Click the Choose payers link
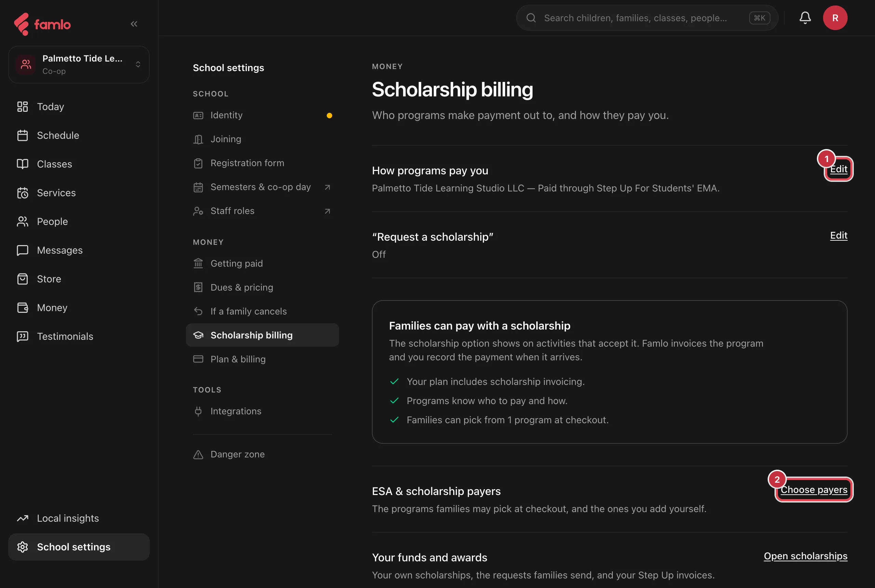 click(x=814, y=490)
